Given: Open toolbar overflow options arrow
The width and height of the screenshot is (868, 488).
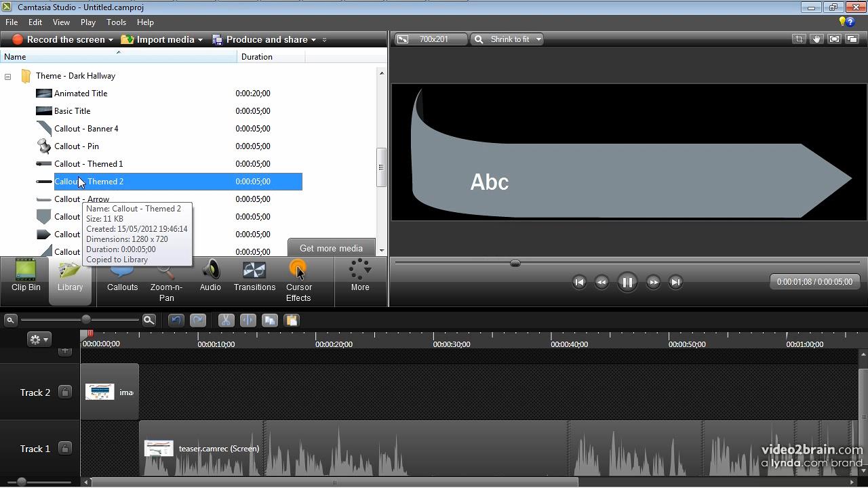Looking at the screenshot, I should 324,40.
